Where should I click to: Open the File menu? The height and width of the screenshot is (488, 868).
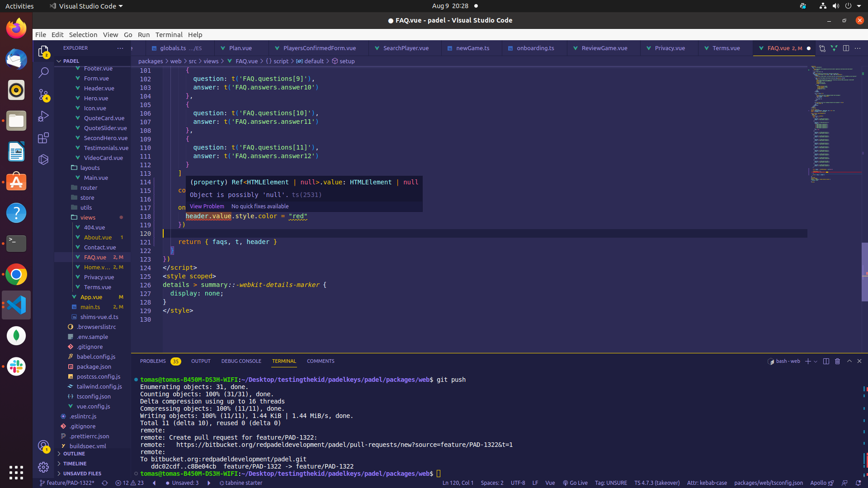tap(41, 35)
